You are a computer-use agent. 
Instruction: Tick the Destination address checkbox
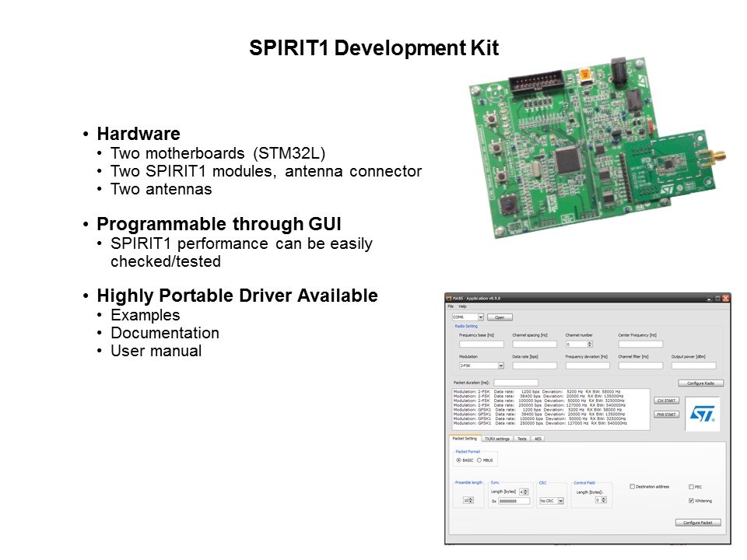tap(632, 487)
